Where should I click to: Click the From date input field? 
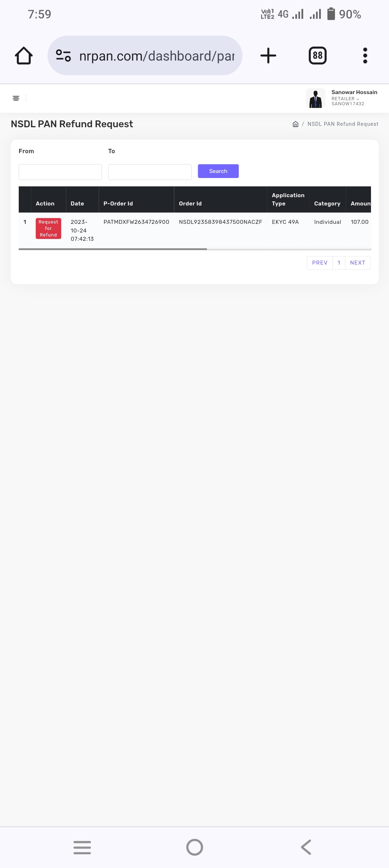click(x=60, y=172)
